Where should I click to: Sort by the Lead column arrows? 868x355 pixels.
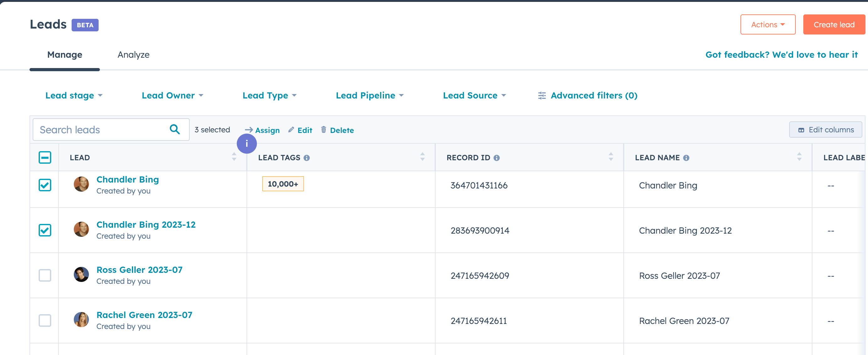234,156
